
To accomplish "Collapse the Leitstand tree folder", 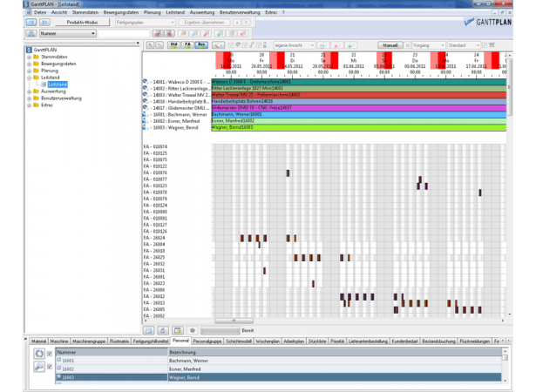I will pos(30,78).
